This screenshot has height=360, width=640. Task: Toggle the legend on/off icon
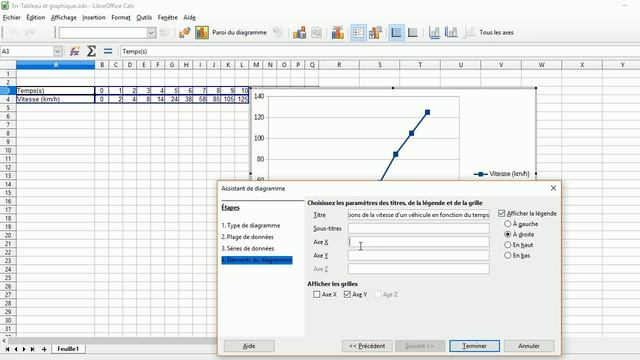[358, 33]
